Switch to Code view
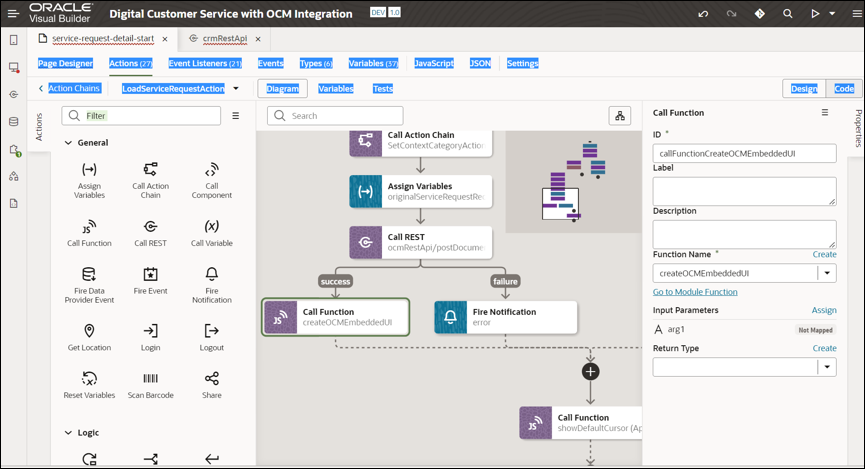This screenshot has width=865, height=469. pyautogui.click(x=844, y=88)
